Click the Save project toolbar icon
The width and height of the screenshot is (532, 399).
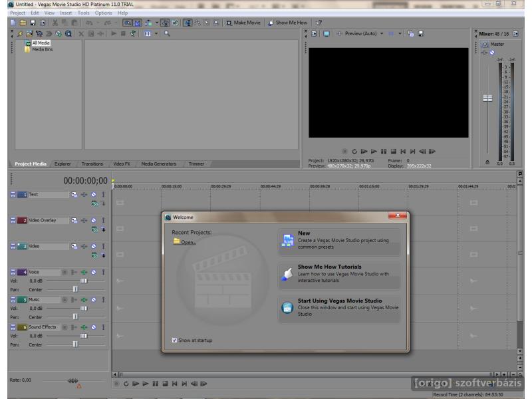pyautogui.click(x=33, y=23)
